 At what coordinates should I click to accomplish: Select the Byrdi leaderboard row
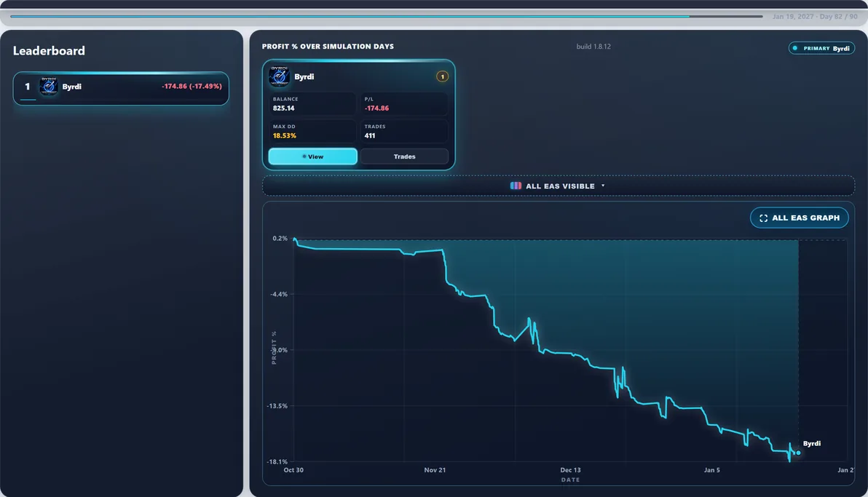(x=121, y=88)
